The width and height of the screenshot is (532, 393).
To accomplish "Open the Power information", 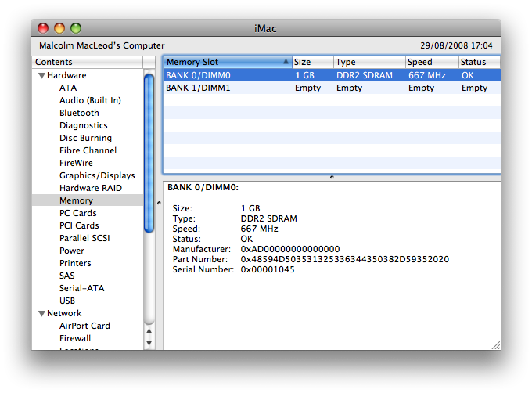I will click(72, 251).
